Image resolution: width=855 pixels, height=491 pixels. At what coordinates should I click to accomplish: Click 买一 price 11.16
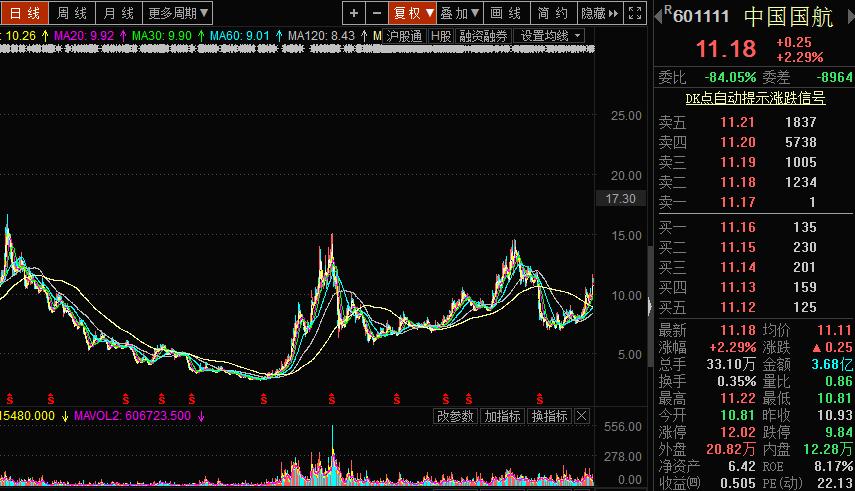click(738, 227)
